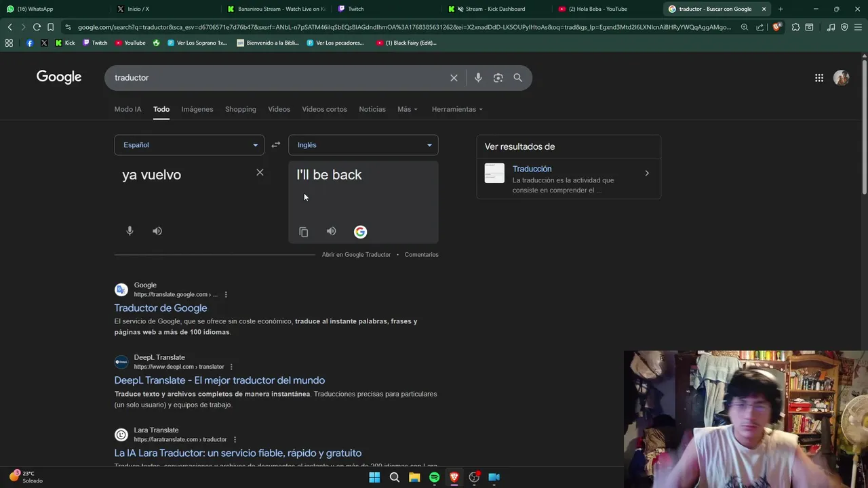Open a new browser tab
This screenshot has height=488, width=868.
coord(781,9)
